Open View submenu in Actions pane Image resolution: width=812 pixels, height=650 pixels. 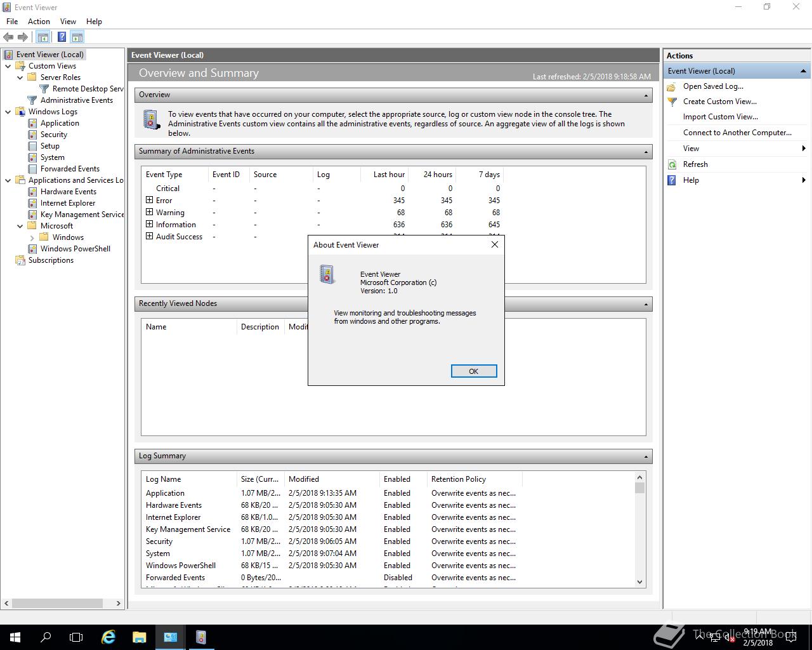click(736, 149)
